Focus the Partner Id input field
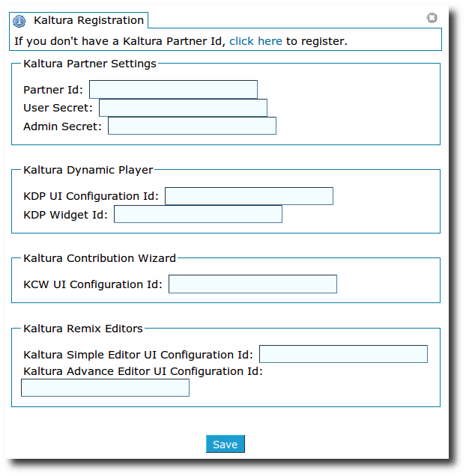Viewport: 466px width, 476px height. tap(173, 90)
